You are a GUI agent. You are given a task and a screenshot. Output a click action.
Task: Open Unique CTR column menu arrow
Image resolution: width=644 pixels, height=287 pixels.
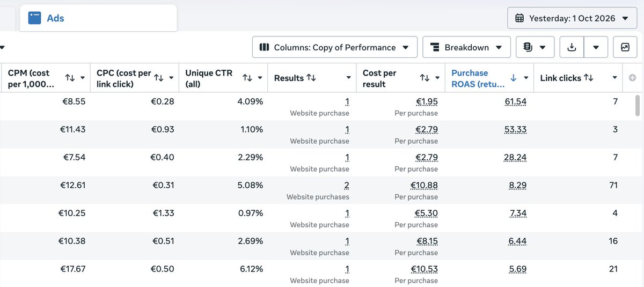coord(260,78)
